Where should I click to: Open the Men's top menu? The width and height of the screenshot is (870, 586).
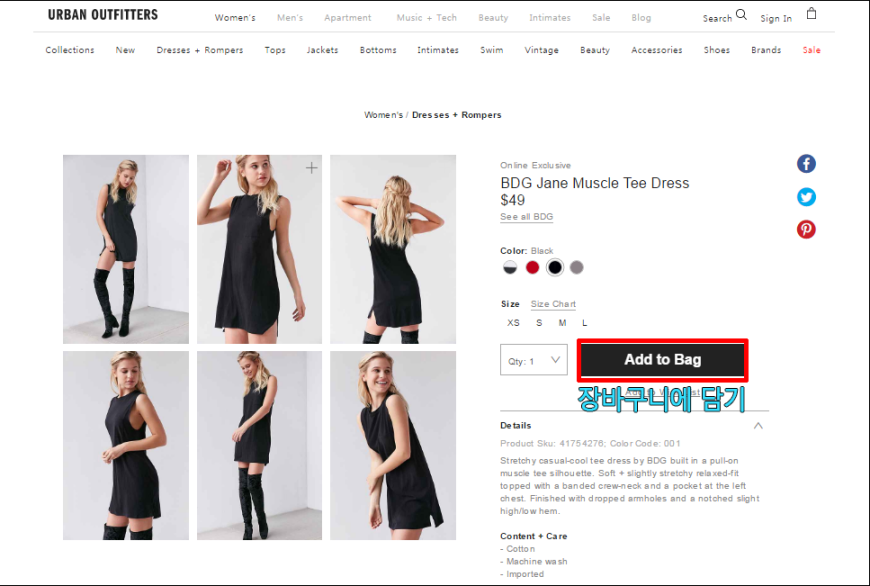point(290,18)
